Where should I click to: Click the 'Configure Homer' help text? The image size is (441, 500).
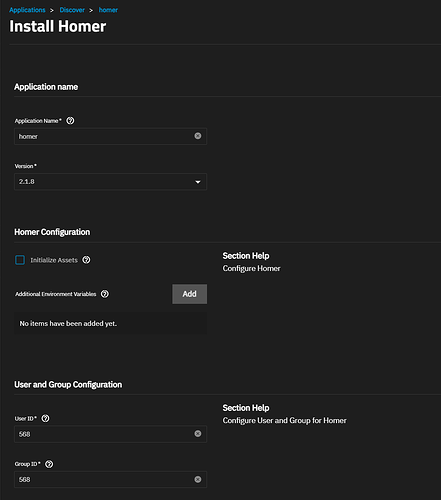tap(252, 269)
